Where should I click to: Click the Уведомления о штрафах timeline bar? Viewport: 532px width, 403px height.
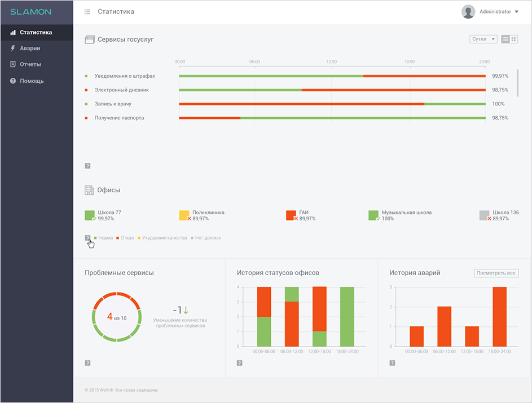332,76
